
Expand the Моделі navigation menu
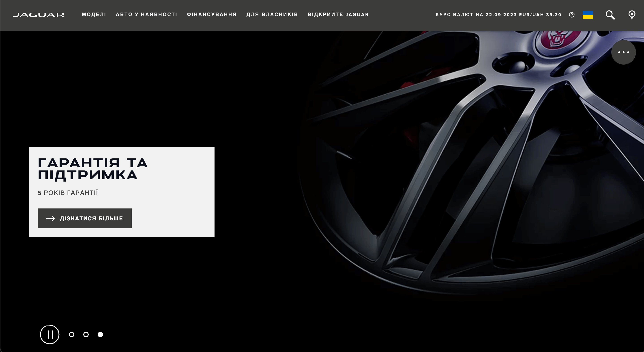tap(94, 15)
